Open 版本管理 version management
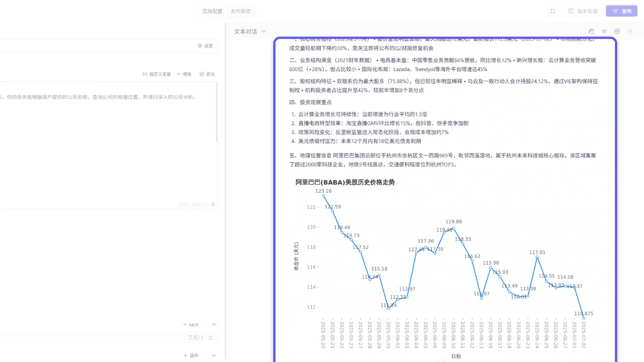The height and width of the screenshot is (362, 644). (x=583, y=11)
